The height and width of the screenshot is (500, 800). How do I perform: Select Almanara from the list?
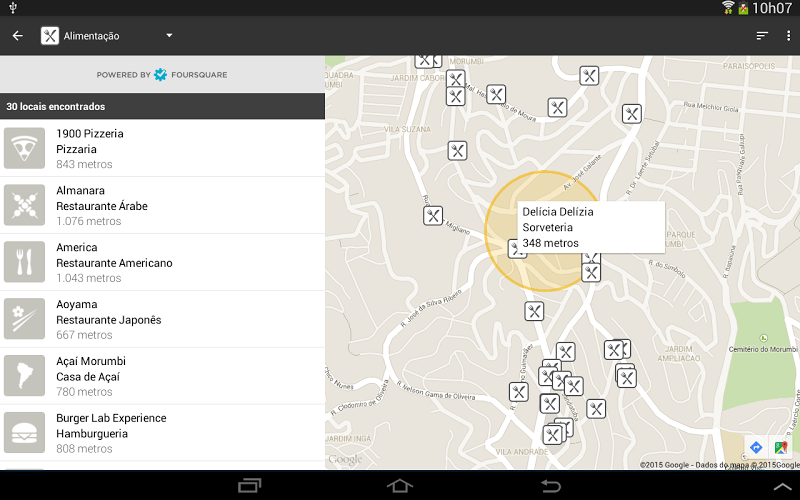coord(162,206)
